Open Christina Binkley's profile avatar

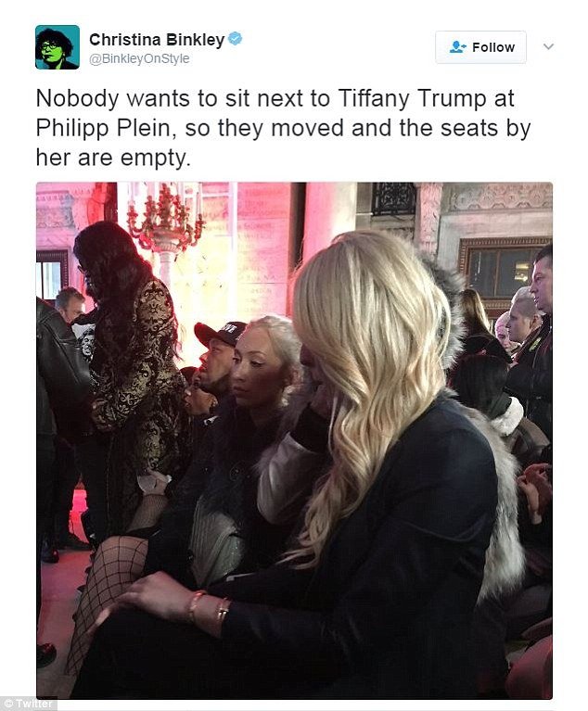(58, 47)
